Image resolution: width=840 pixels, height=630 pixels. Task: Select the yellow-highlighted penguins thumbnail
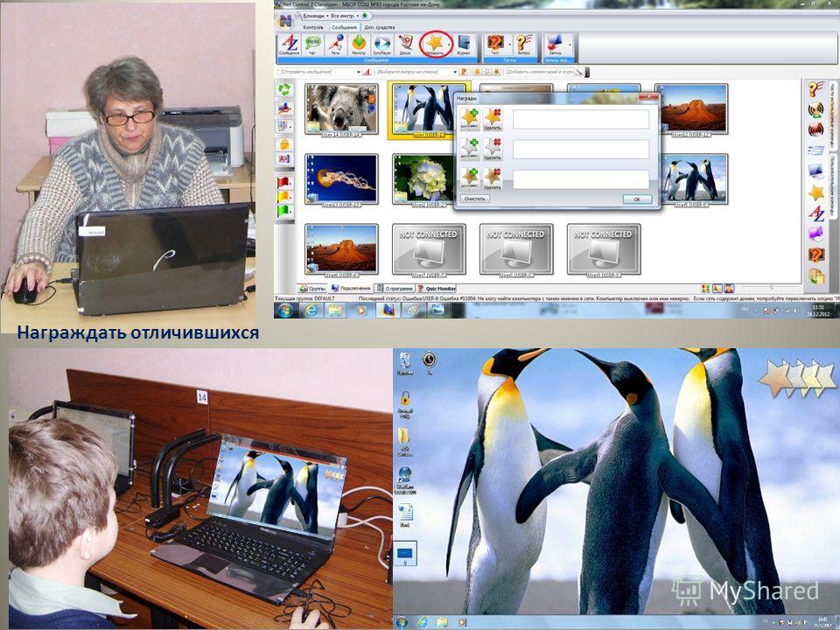(423, 110)
